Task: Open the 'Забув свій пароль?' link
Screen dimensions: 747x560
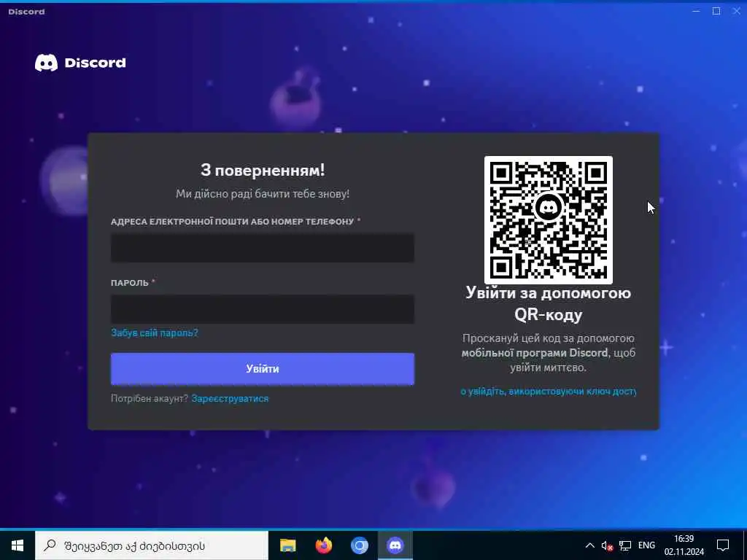Action: 155,332
